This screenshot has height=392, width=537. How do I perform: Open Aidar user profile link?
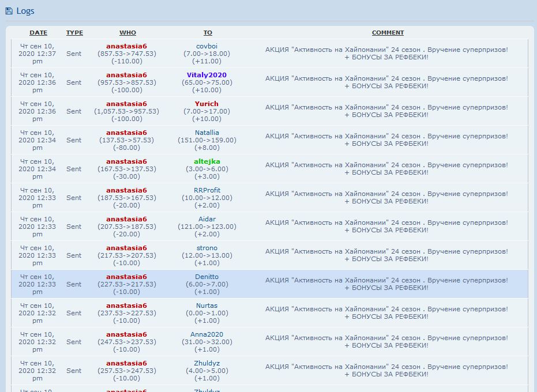click(x=206, y=219)
